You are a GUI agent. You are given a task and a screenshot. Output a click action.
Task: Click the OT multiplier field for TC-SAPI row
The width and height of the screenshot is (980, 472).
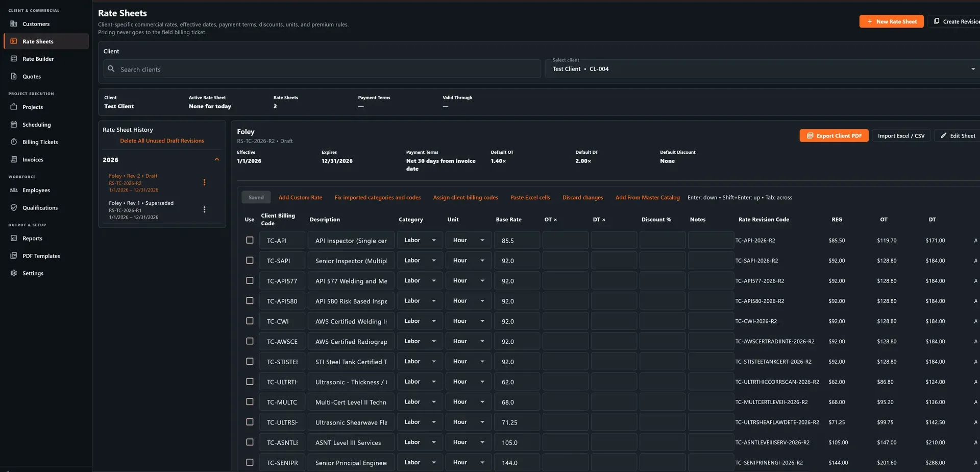pyautogui.click(x=565, y=261)
